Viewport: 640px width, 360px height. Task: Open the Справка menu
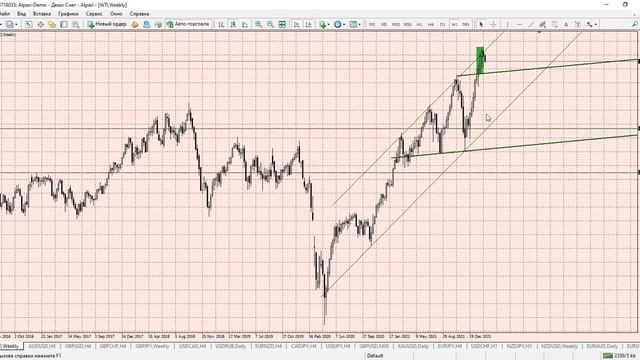click(x=139, y=14)
